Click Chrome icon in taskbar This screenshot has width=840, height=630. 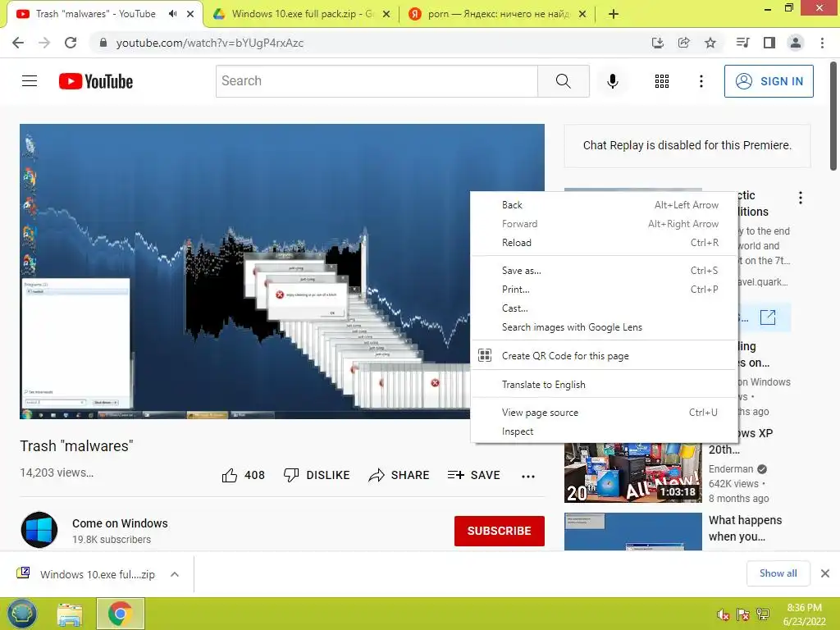click(120, 614)
